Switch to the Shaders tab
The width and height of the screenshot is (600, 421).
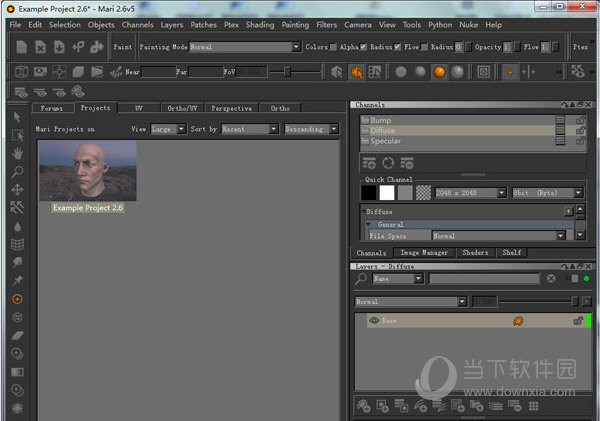coord(474,253)
